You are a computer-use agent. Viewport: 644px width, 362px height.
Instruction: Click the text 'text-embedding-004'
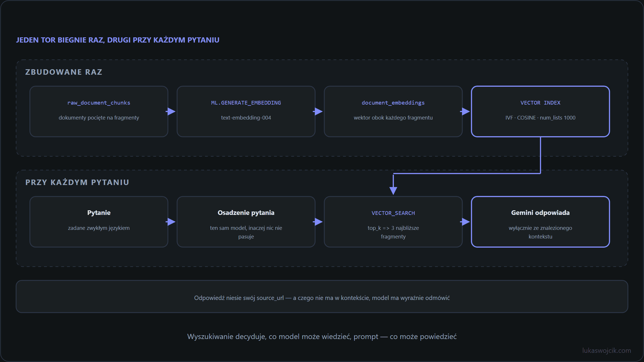tap(246, 118)
